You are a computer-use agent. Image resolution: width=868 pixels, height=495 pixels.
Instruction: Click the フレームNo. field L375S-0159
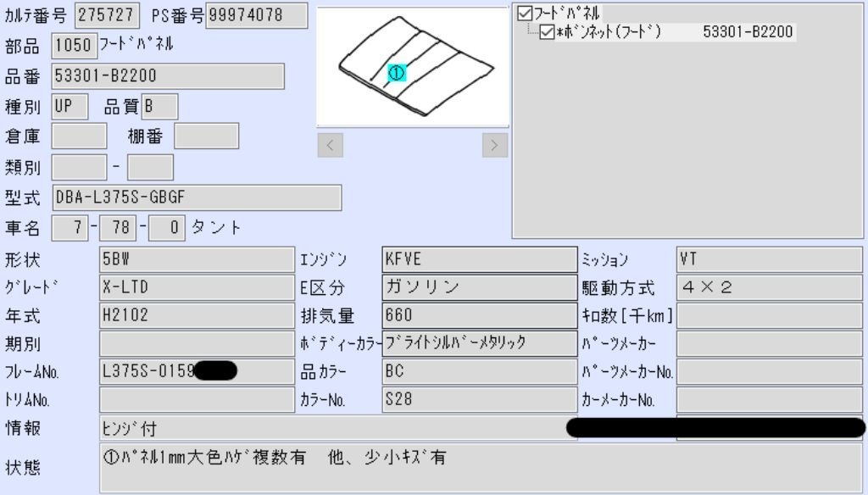[197, 371]
